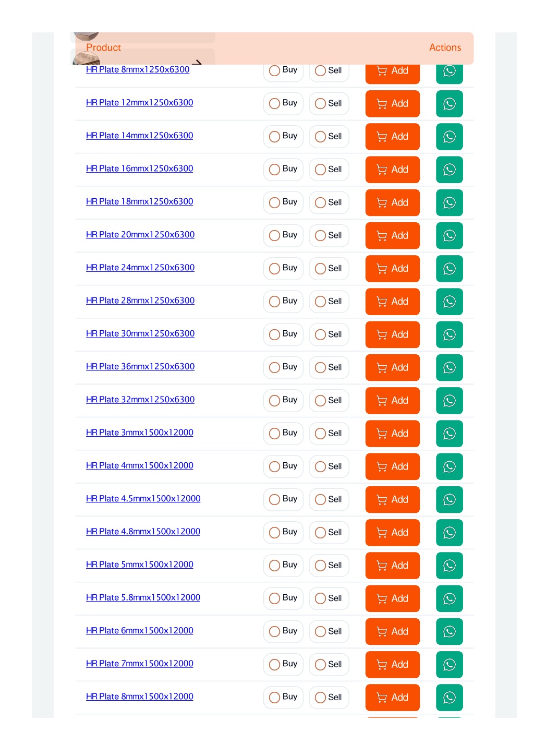
Task: Click WhatsApp icon for HR Plate 20mmx1250x6300
Action: [449, 235]
